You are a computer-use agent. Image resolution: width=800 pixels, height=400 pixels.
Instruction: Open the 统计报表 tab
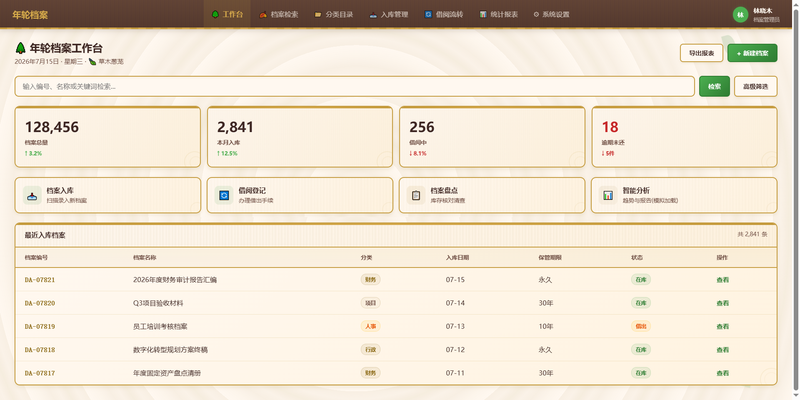click(498, 14)
